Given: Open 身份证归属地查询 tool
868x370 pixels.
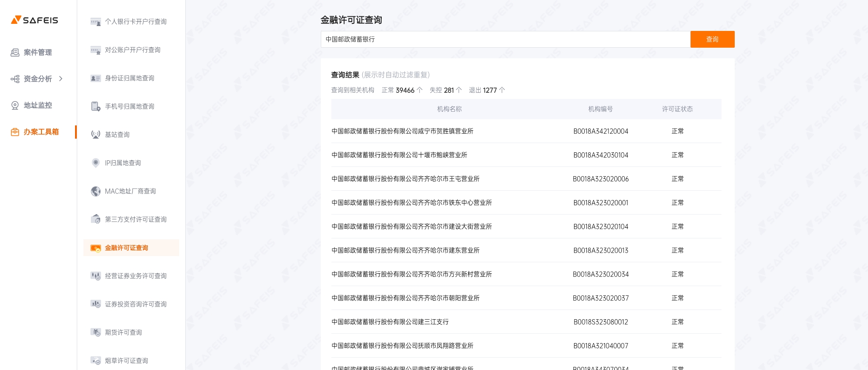Looking at the screenshot, I should (x=129, y=78).
